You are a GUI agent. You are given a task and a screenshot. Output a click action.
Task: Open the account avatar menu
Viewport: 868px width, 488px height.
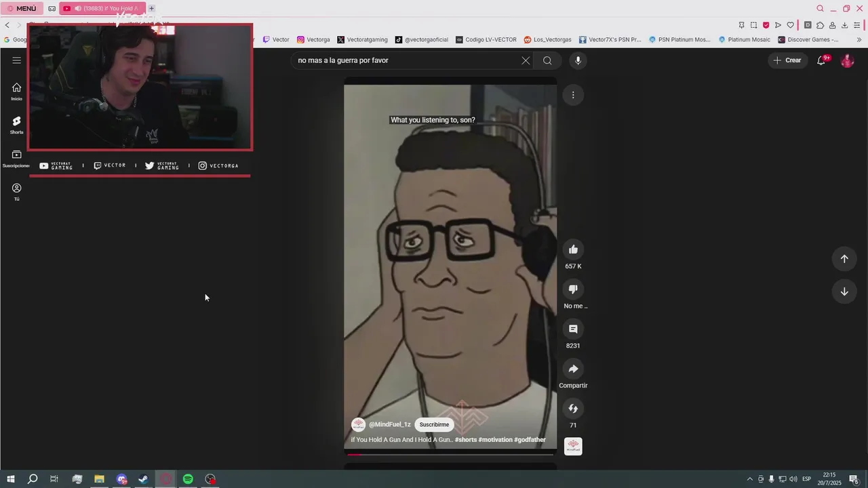tap(847, 60)
